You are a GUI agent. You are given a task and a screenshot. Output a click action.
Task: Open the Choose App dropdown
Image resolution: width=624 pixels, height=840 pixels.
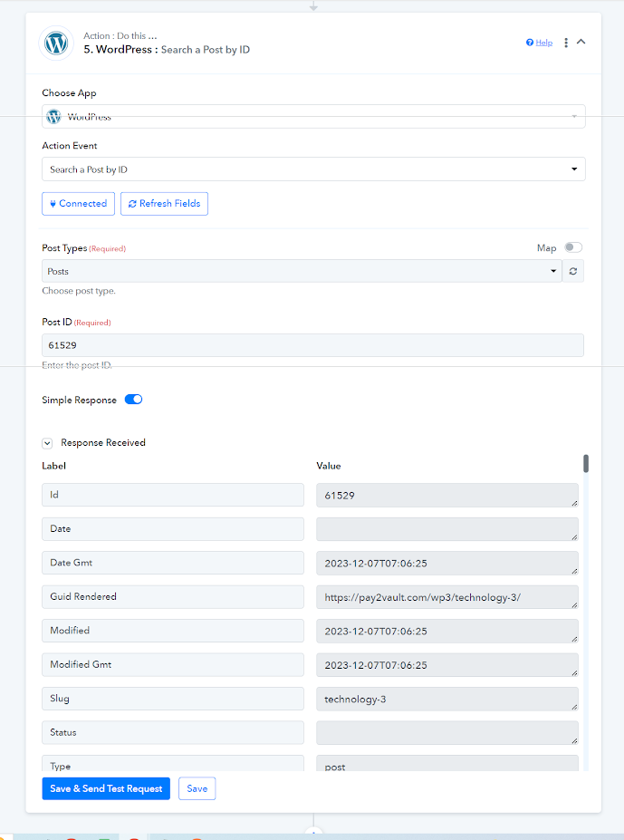click(x=313, y=116)
